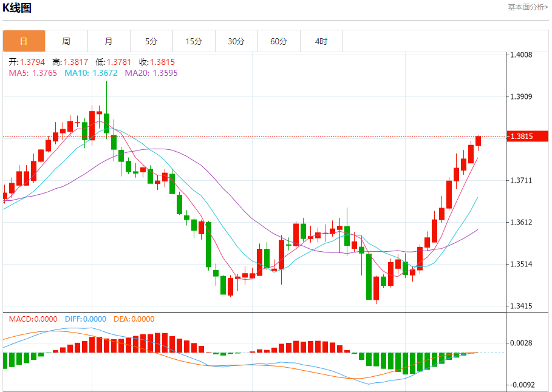Viewport: 552px width, 392px height.
Task: Open the 基本面分析 link
Action: coord(528,7)
